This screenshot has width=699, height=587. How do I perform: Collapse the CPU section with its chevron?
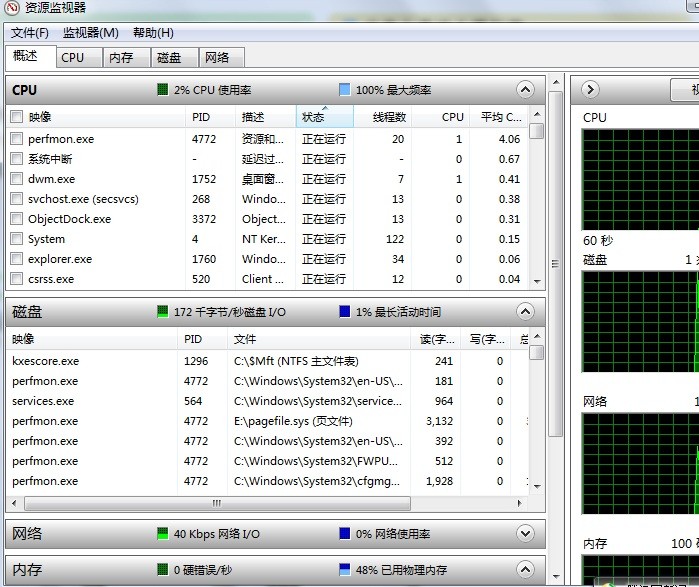coord(526,90)
